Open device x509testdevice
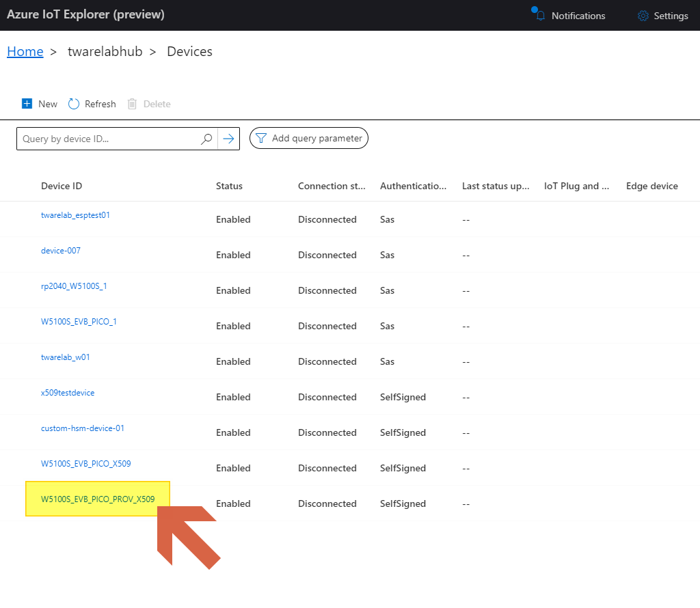The image size is (700, 608). pyautogui.click(x=68, y=393)
